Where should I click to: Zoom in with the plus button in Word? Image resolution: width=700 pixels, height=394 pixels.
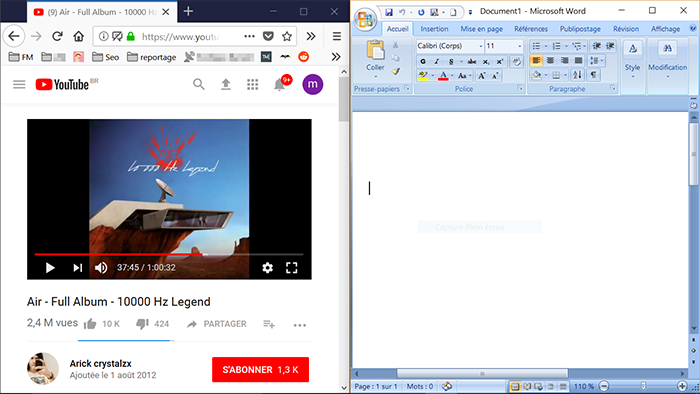click(x=682, y=386)
